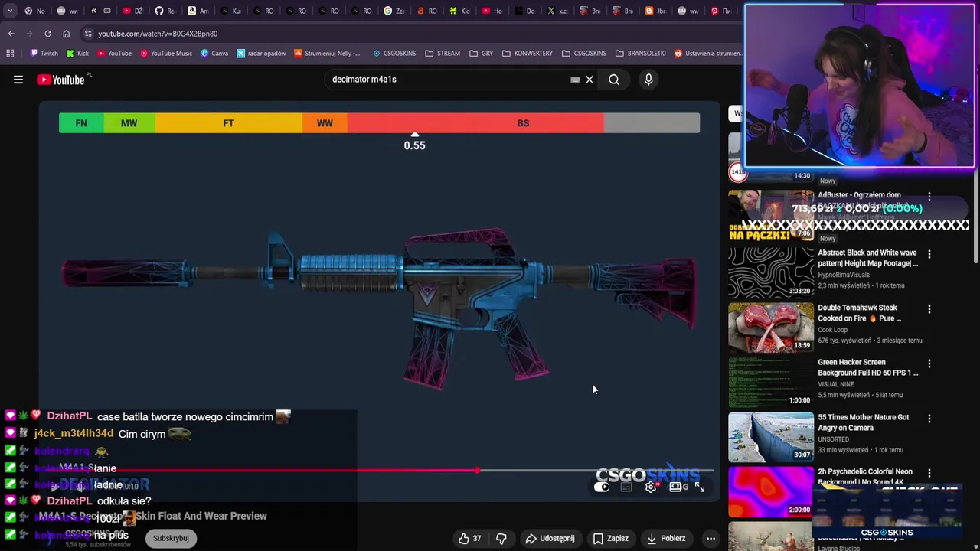980x551 pixels.
Task: Open the VISUAL NINE channel link
Action: (835, 384)
